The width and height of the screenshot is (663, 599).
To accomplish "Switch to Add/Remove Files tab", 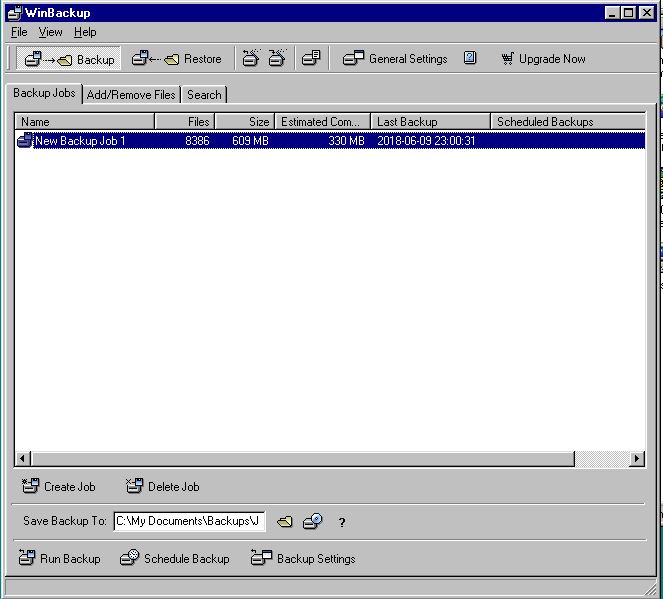I will pyautogui.click(x=131, y=95).
